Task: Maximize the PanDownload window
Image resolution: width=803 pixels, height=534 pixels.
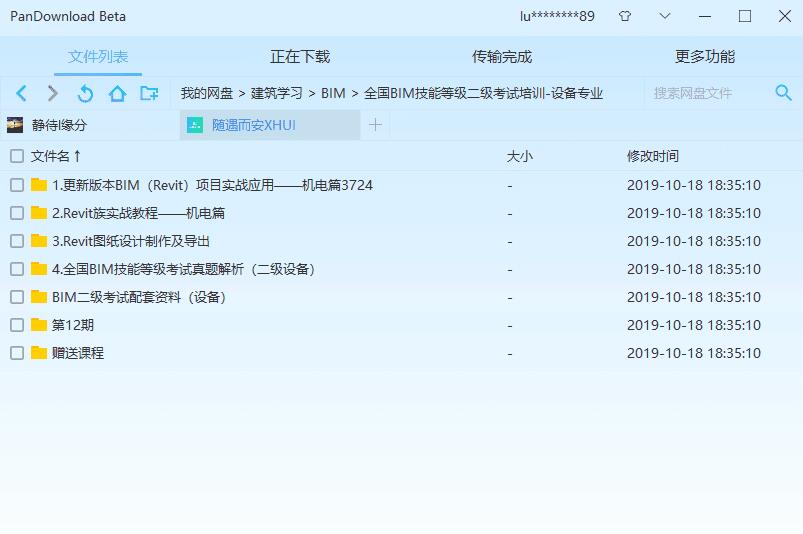Action: (x=745, y=16)
